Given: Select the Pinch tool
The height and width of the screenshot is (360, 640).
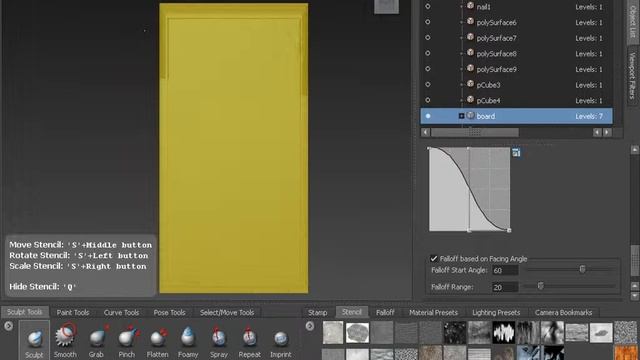Looking at the screenshot, I should [127, 341].
